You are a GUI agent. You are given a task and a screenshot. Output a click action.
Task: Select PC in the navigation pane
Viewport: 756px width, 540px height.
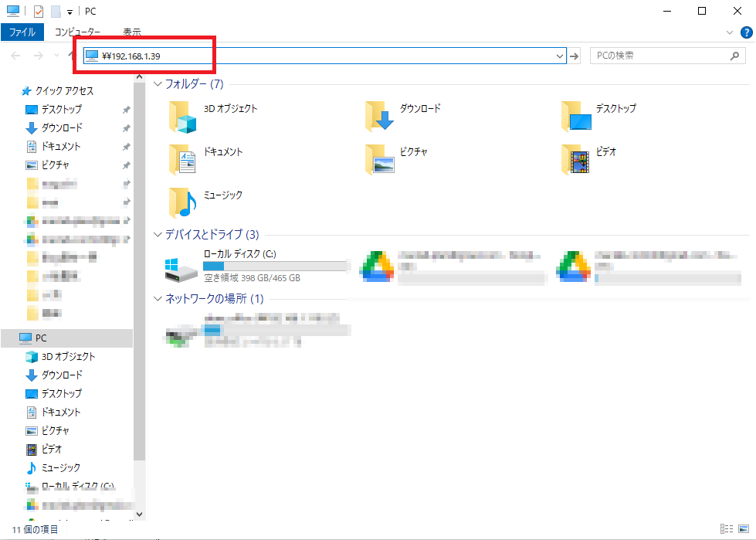click(x=66, y=338)
